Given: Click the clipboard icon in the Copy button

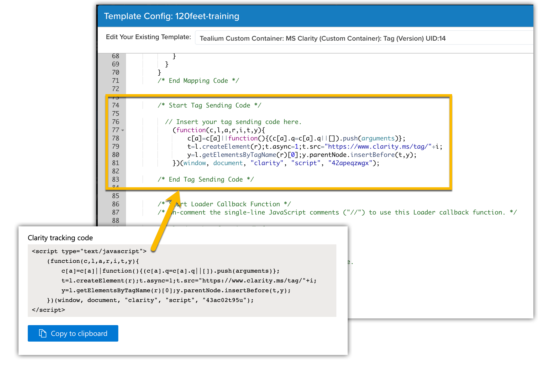Looking at the screenshot, I should [43, 333].
